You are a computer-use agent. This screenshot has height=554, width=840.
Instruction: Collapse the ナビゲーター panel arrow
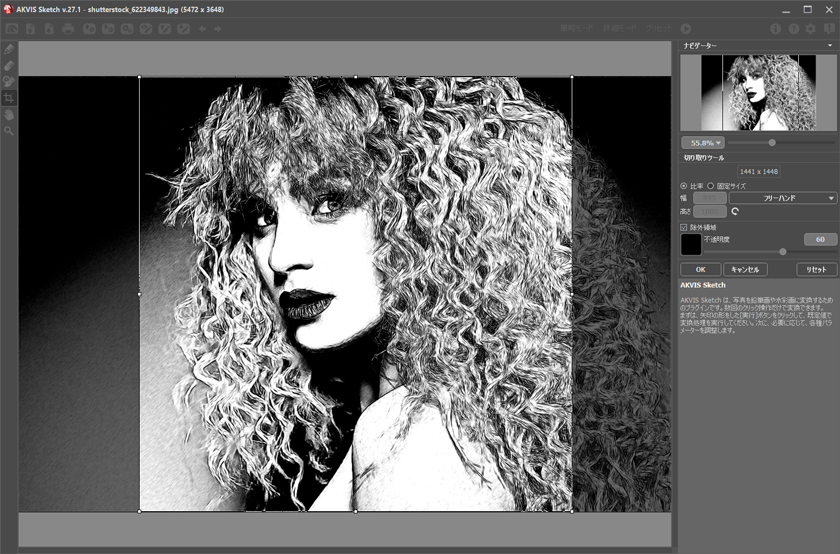click(x=830, y=45)
